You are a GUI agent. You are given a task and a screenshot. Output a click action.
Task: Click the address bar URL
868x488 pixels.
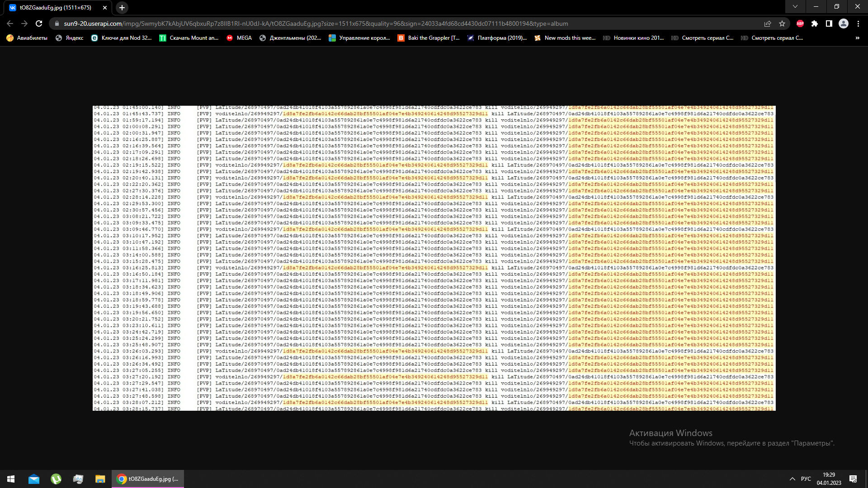(x=316, y=23)
